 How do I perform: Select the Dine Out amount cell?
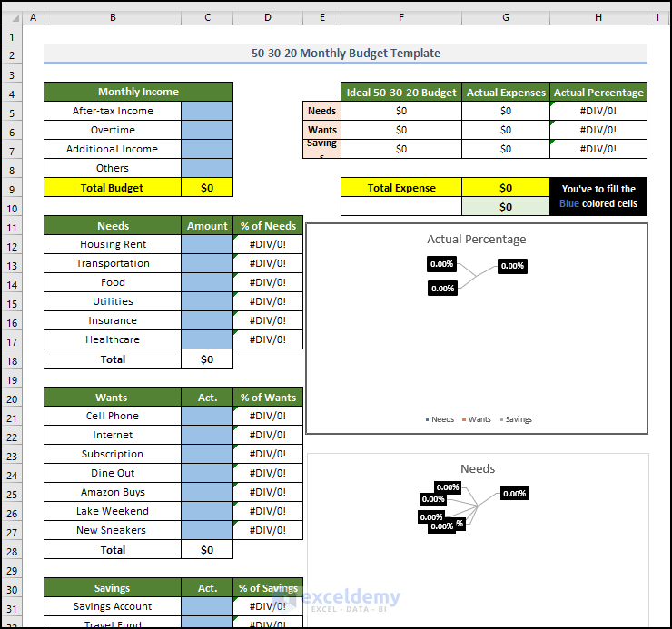click(207, 473)
